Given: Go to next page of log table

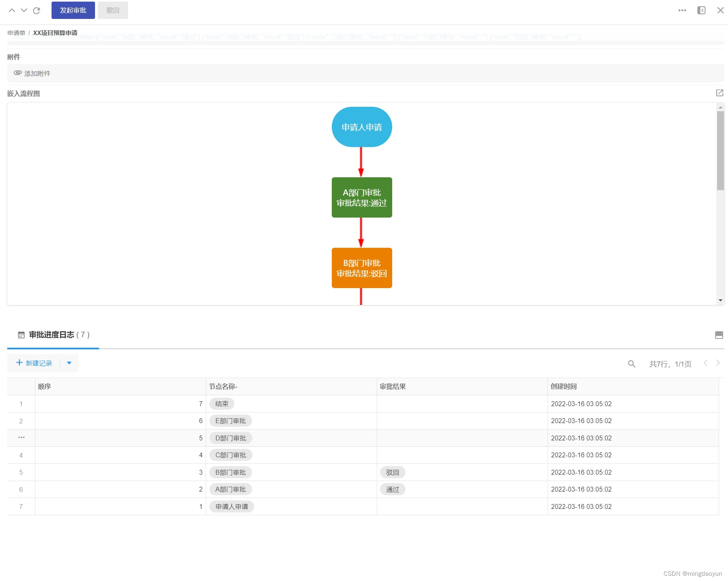Looking at the screenshot, I should coord(718,363).
